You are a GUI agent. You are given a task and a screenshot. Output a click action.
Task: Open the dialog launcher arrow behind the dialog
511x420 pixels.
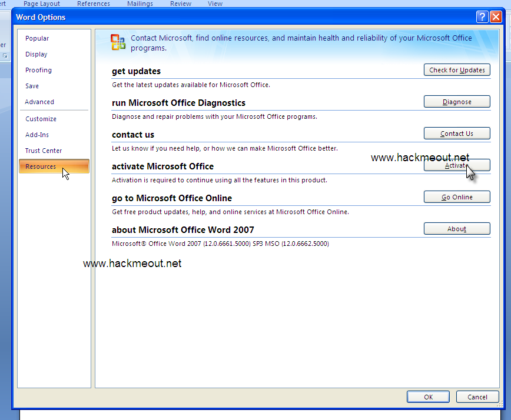5,56
